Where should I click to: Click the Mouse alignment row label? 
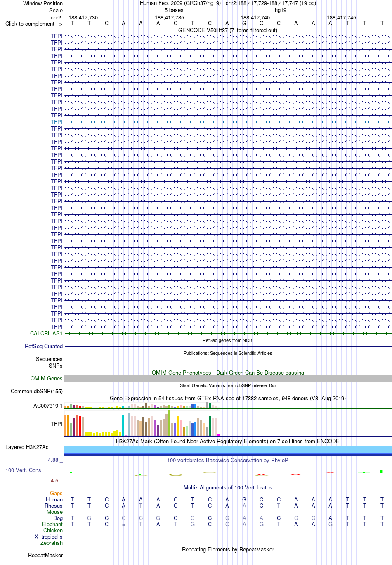54,512
